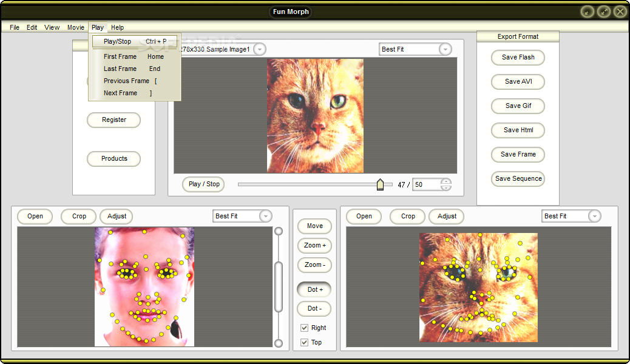Click Save Flash export button
630x364 pixels.
pyautogui.click(x=518, y=58)
